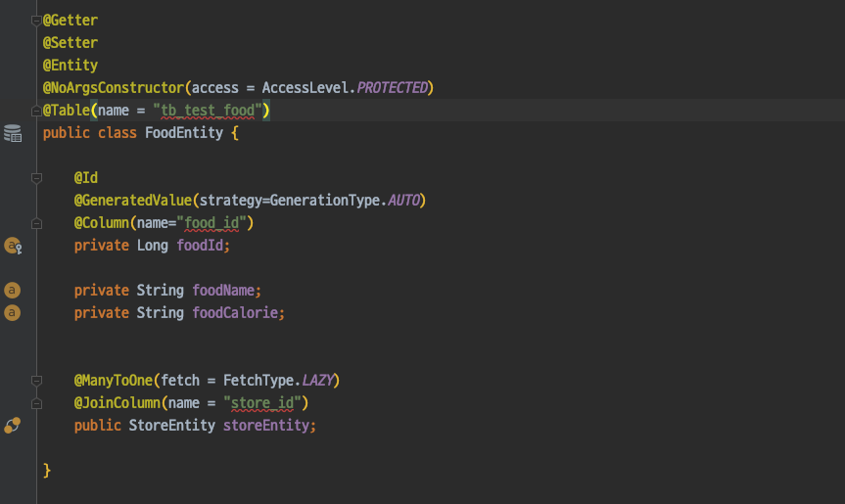845x504 pixels.
Task: Collapse the fold marker at @Getter
Action: pyautogui.click(x=36, y=21)
